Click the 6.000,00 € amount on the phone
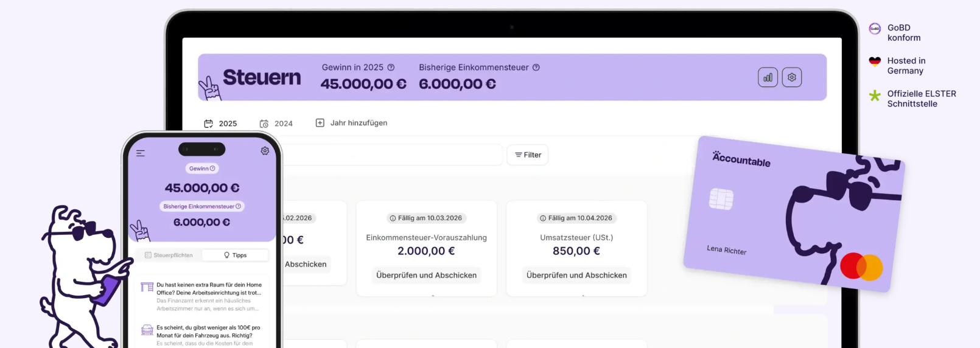 [202, 223]
